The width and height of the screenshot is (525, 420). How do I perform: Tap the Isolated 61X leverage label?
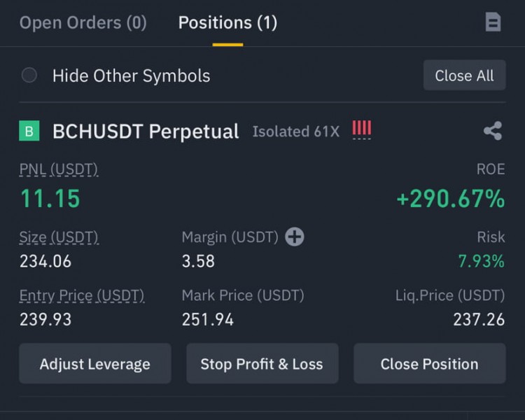(x=295, y=132)
